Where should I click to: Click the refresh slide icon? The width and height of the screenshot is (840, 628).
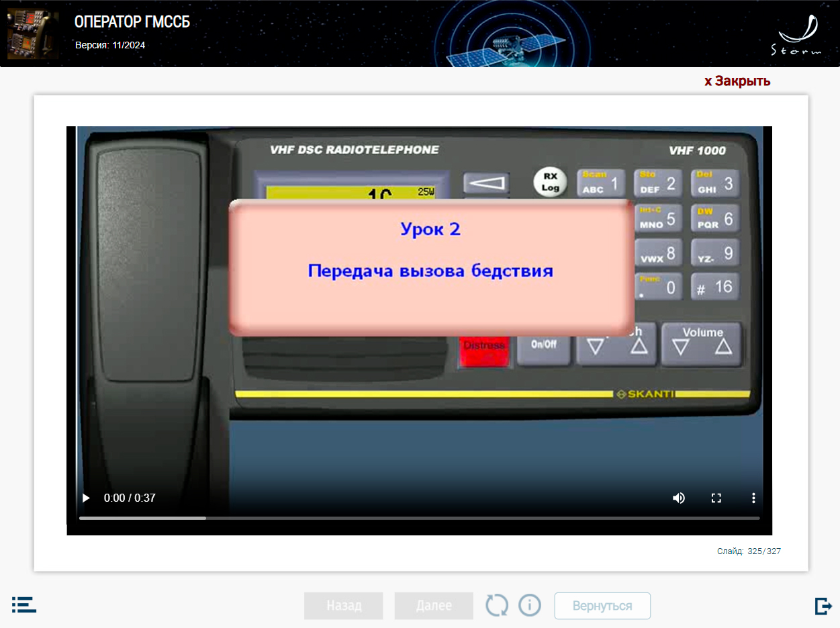pos(497,605)
